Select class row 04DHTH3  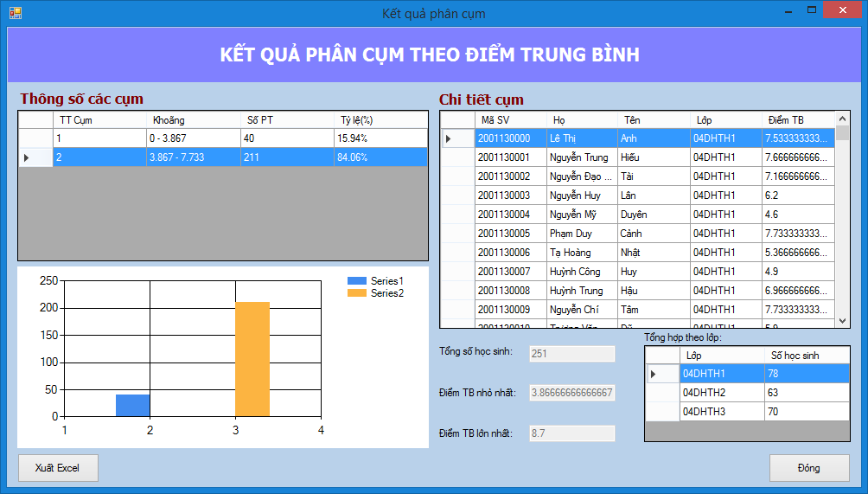point(747,412)
